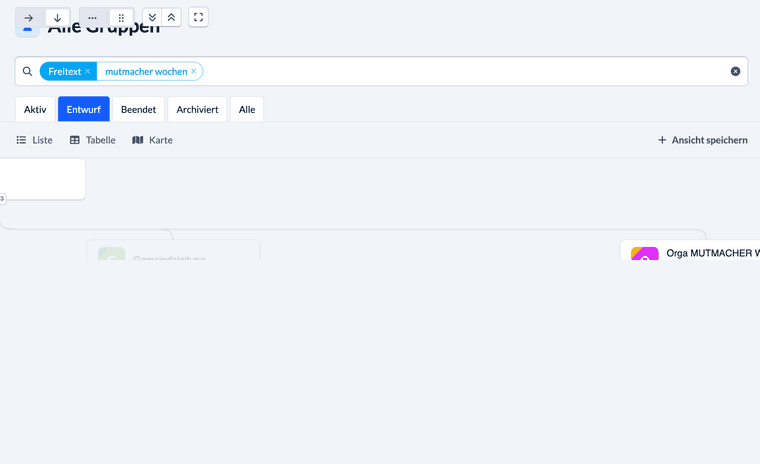Screen dimensions: 760x464
Task: Collapse all nodes with double chevron up
Action: point(171,17)
